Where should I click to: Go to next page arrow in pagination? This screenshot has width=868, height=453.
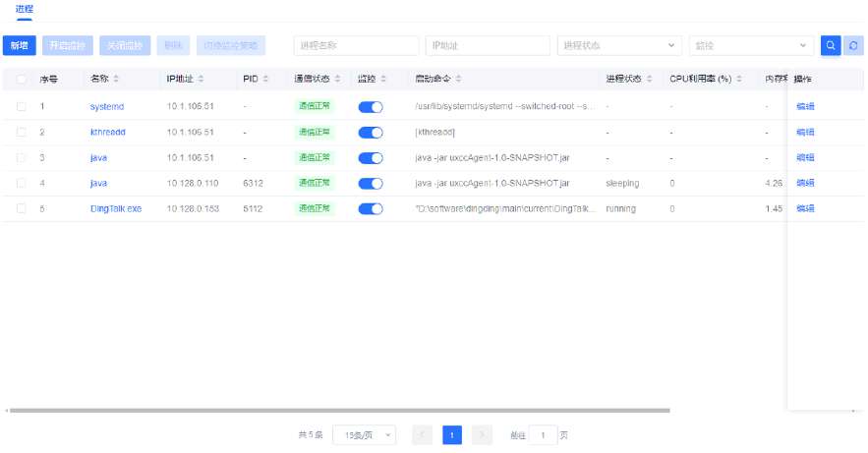pos(482,434)
